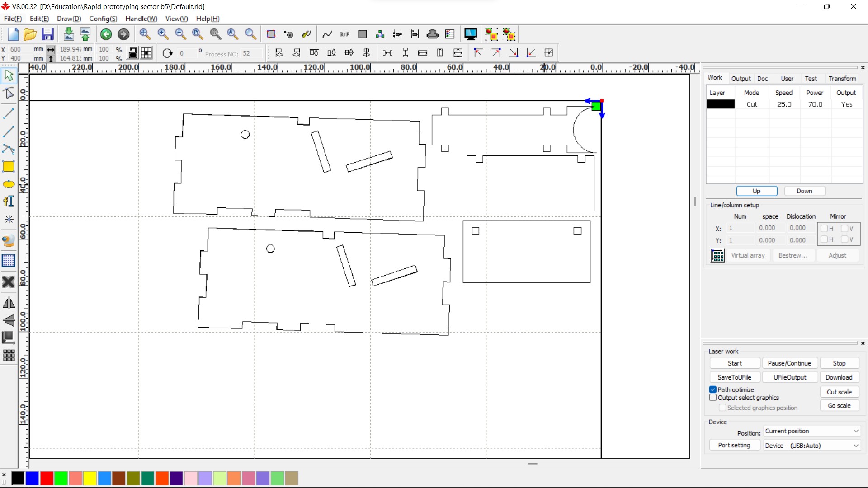868x488 pixels.
Task: Switch to the Transform tab
Action: [x=842, y=79]
